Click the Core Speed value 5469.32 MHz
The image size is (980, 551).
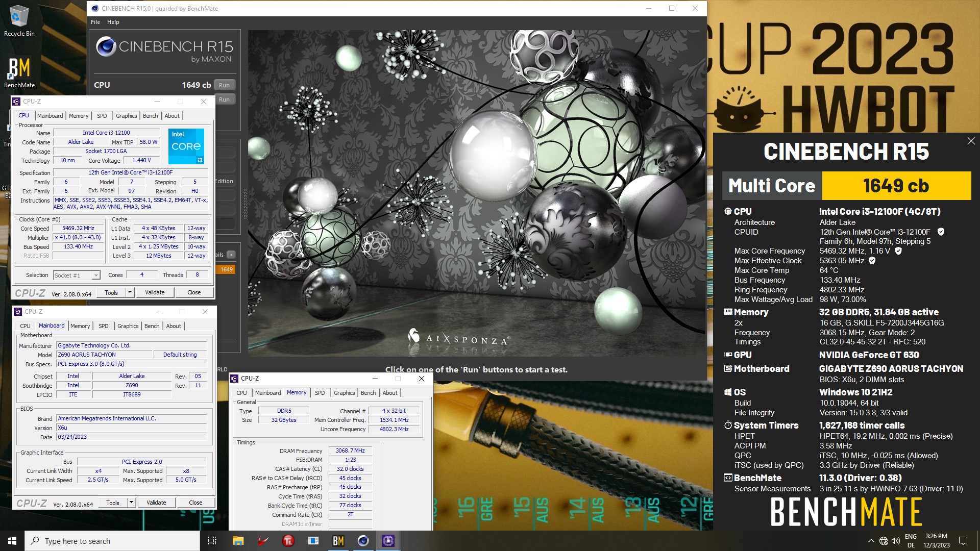point(78,228)
